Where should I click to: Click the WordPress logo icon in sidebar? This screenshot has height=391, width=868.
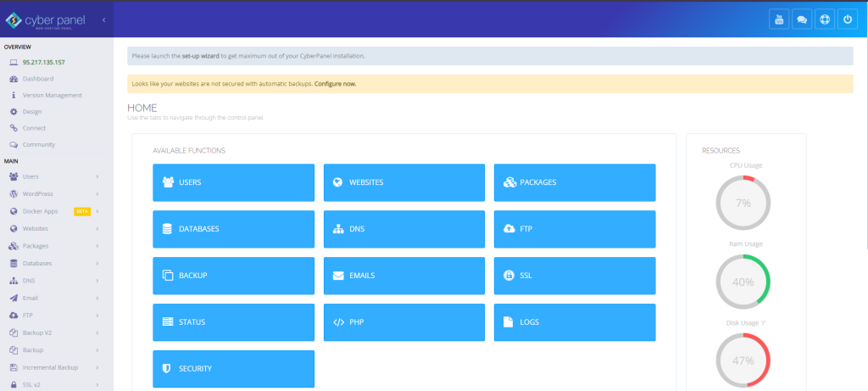(x=14, y=194)
